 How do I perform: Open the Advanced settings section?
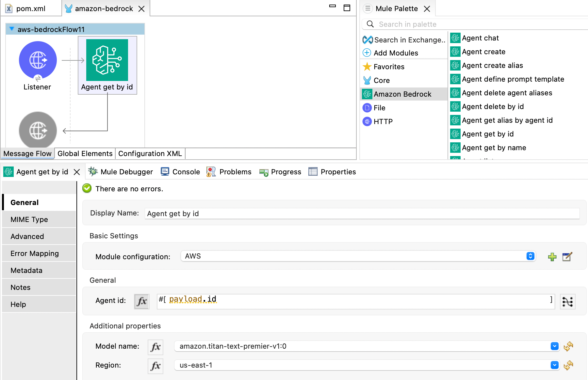pyautogui.click(x=39, y=236)
